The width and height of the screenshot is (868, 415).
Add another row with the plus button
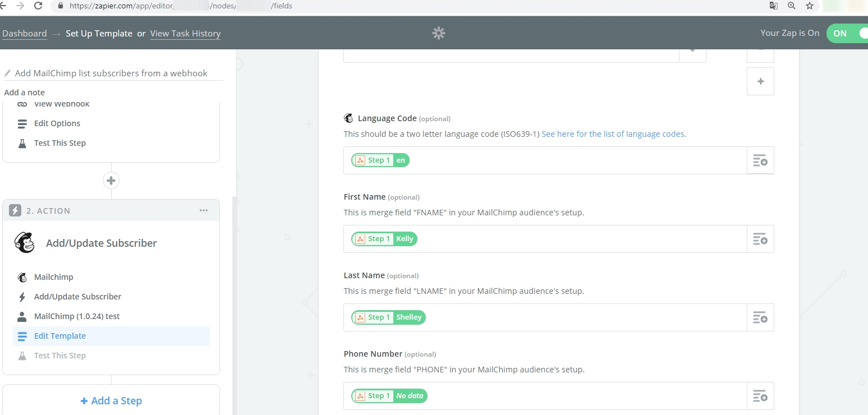pos(761,81)
